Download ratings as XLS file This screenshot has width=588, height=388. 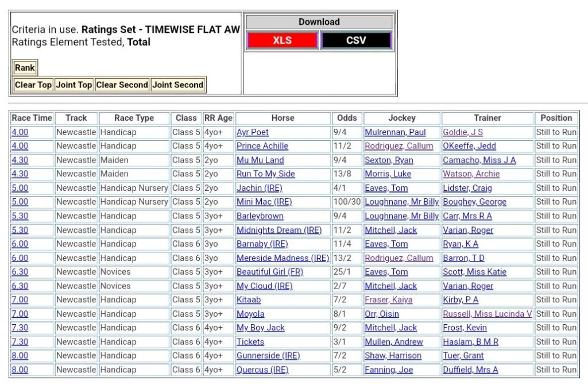pos(282,40)
